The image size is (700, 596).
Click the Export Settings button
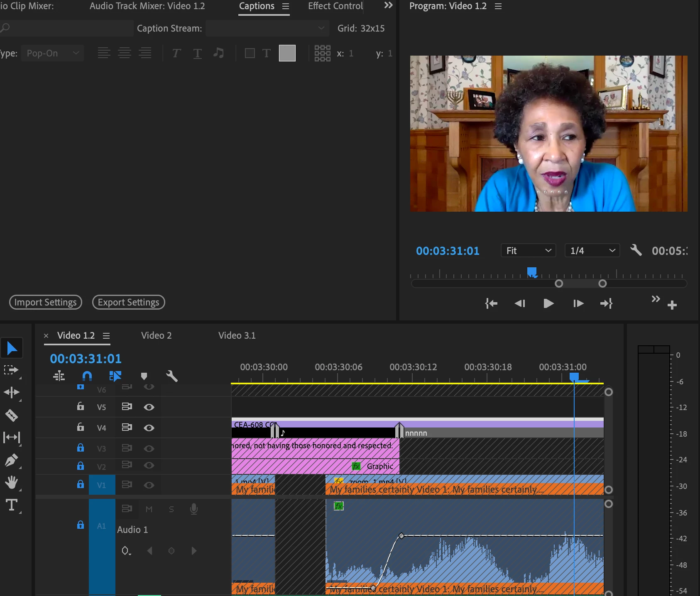point(128,302)
